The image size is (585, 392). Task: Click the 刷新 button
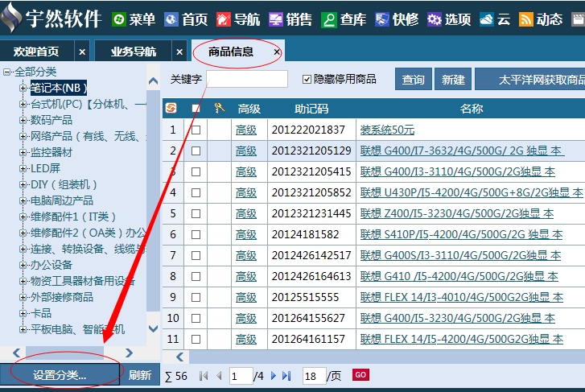[x=140, y=375]
